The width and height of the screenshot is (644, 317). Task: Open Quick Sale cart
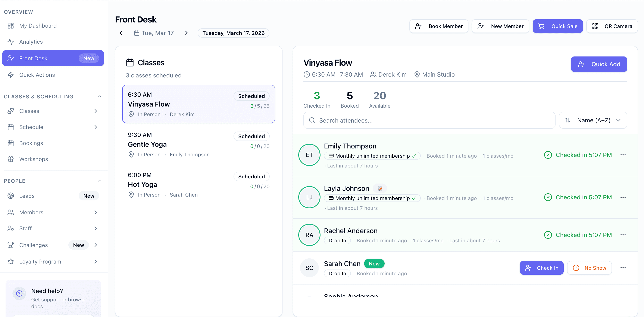557,26
